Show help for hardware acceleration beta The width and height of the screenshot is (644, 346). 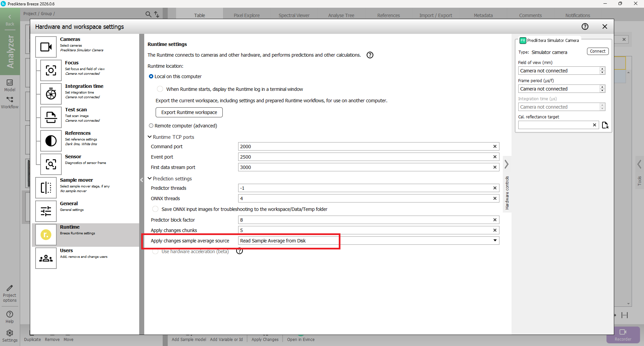(x=239, y=251)
